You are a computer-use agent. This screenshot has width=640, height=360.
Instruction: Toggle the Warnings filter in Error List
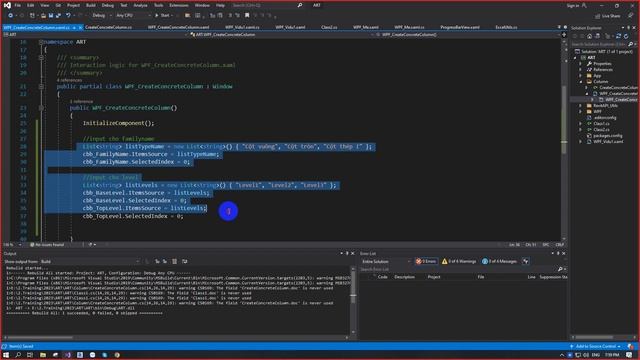[x=459, y=261]
